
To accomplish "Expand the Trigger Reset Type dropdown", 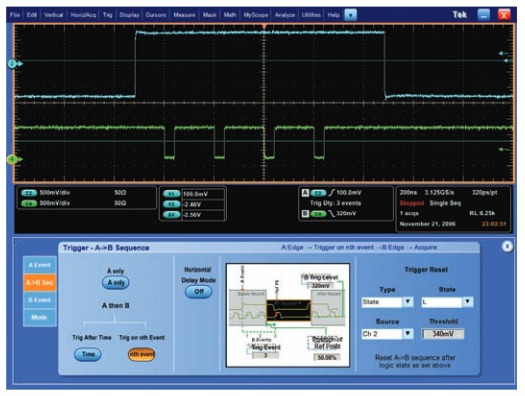I will [408, 302].
